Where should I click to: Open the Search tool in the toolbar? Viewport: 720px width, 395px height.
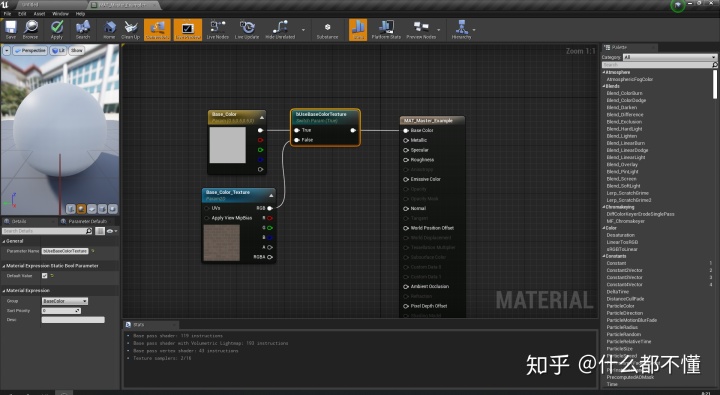83,29
